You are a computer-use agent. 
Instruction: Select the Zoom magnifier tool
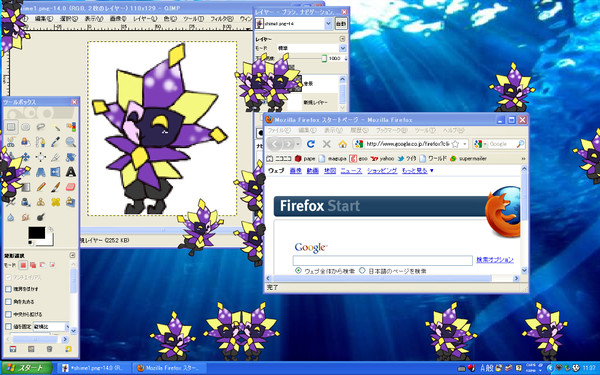coord(70,142)
